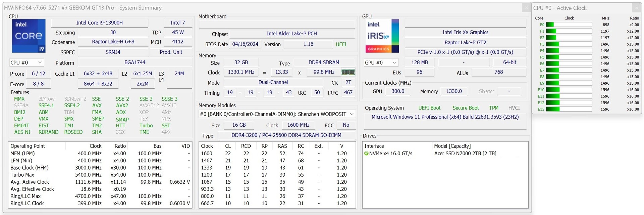
Task: Click the PCIe v-1.0 link field
Action: click(x=465, y=52)
